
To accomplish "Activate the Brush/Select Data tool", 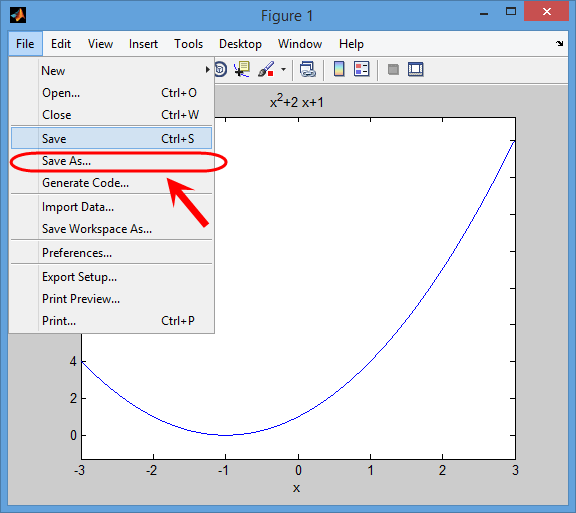I will [x=266, y=69].
